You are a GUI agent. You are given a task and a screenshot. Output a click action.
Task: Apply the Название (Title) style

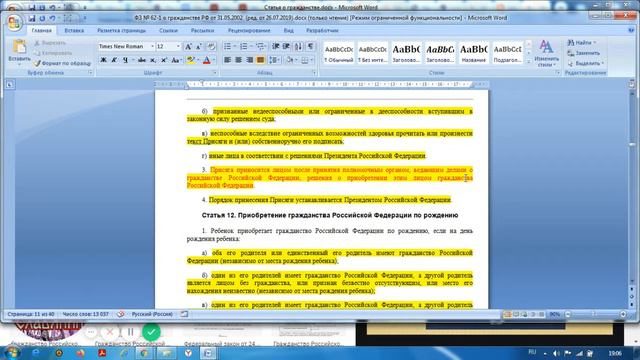coord(474,53)
